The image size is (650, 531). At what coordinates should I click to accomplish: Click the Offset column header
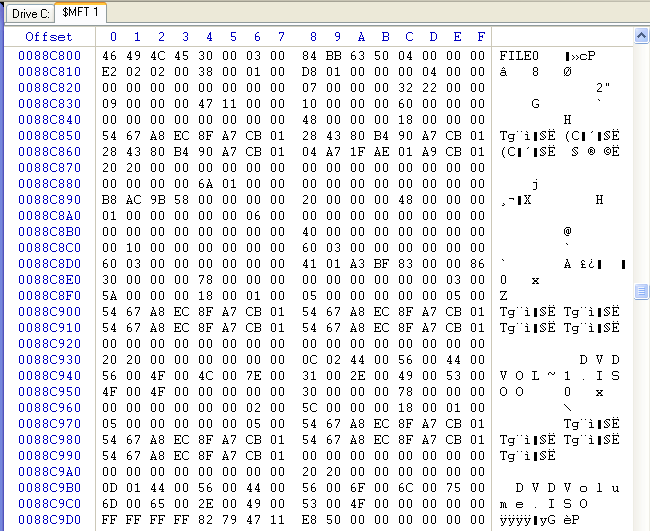pos(49,37)
